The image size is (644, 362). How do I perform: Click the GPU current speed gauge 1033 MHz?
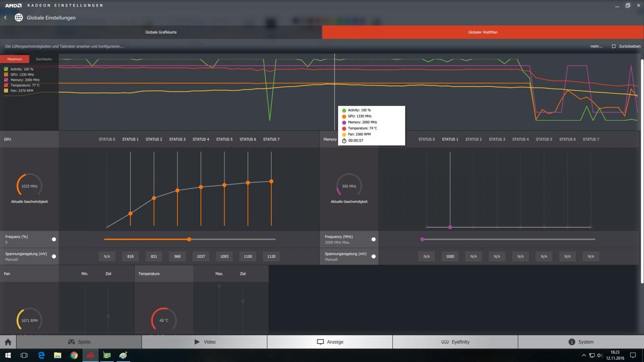[29, 186]
